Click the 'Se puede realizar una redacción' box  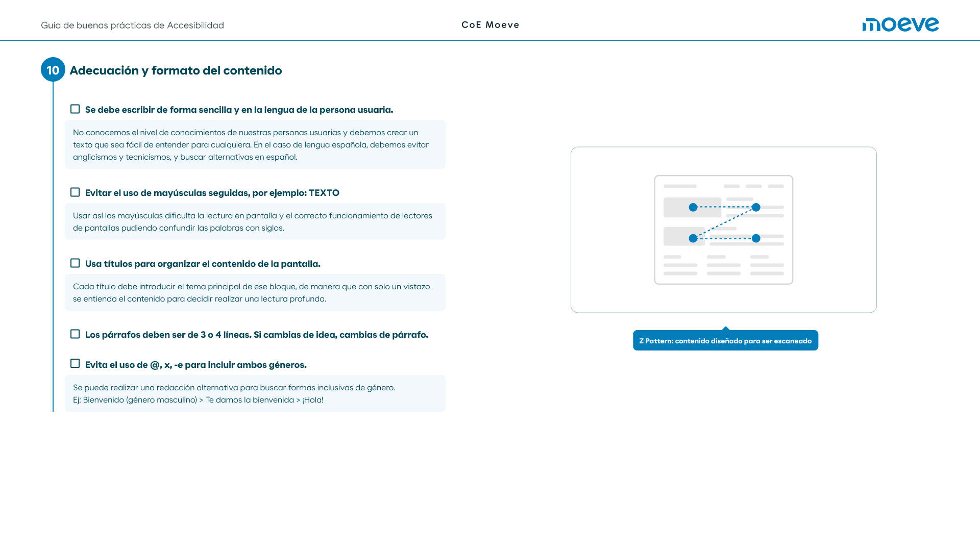(255, 393)
